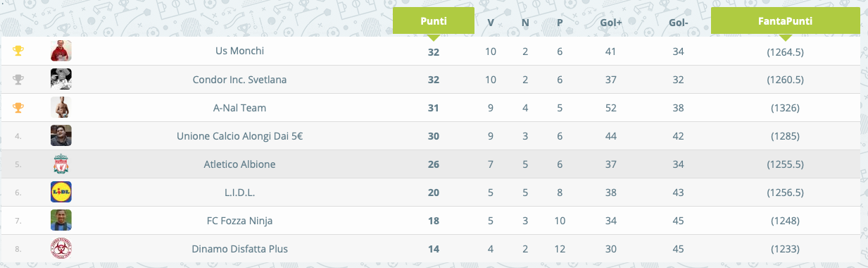Open the Us Monchi team link
Viewport: 868px width, 268px height.
(239, 51)
